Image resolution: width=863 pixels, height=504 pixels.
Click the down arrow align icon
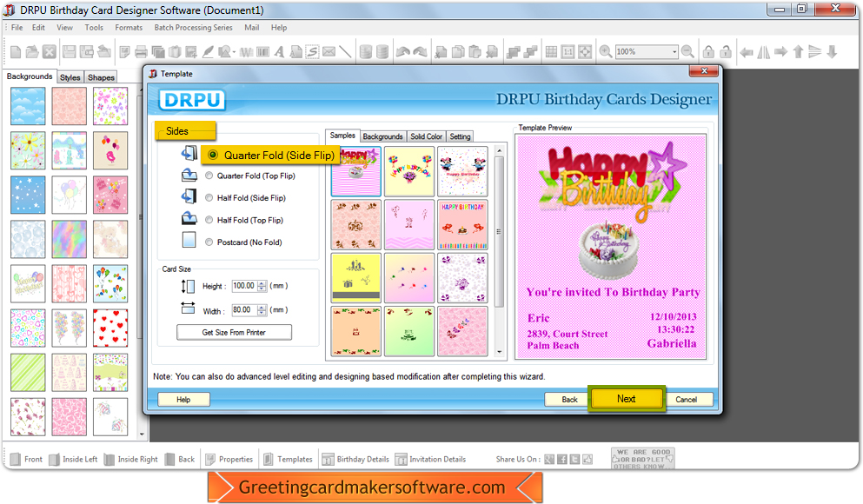(x=833, y=52)
